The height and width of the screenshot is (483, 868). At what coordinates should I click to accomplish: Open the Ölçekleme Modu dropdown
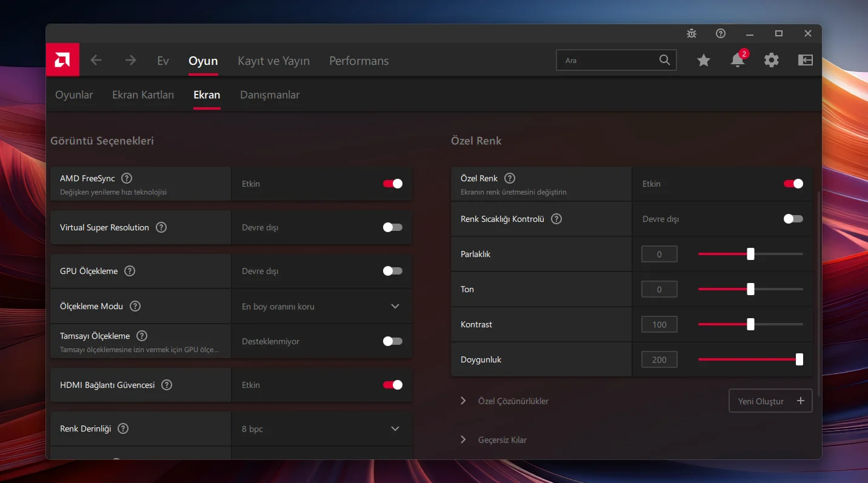point(321,306)
